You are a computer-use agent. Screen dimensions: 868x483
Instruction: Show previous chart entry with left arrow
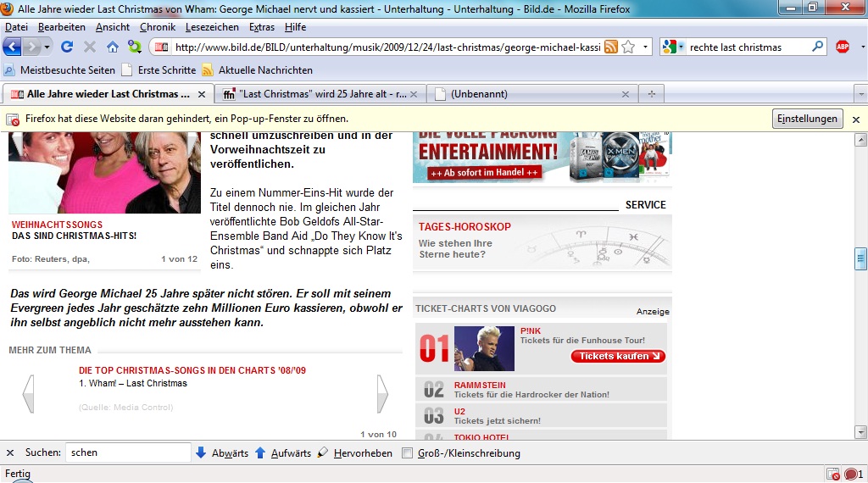tap(29, 394)
